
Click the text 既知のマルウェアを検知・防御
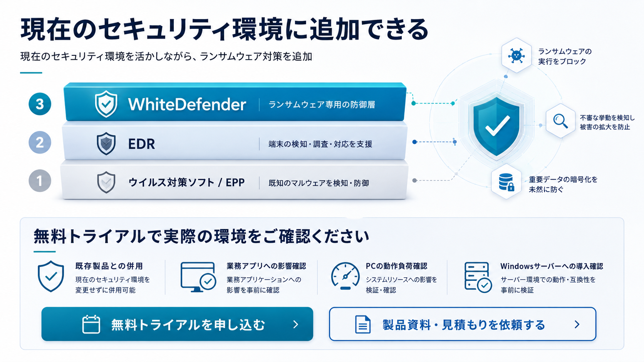(x=319, y=183)
